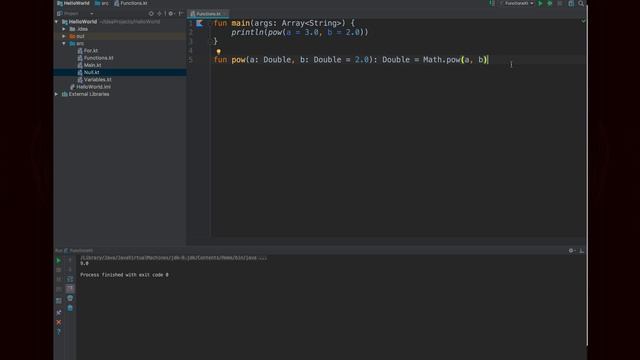Image resolution: width=640 pixels, height=360 pixels.
Task: Click the HelloWorld breadcrumb in navigation bar
Action: pyautogui.click(x=73, y=3)
